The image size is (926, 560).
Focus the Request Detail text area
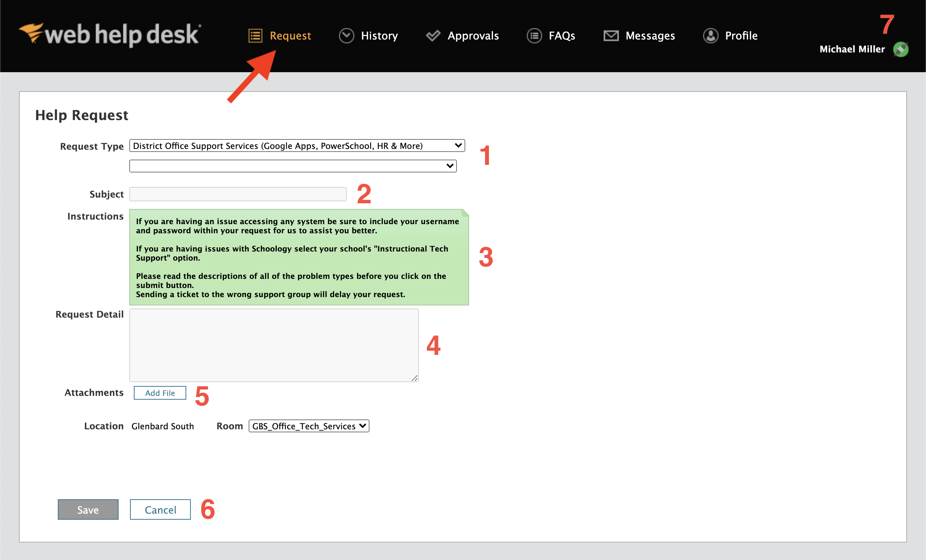(x=274, y=345)
